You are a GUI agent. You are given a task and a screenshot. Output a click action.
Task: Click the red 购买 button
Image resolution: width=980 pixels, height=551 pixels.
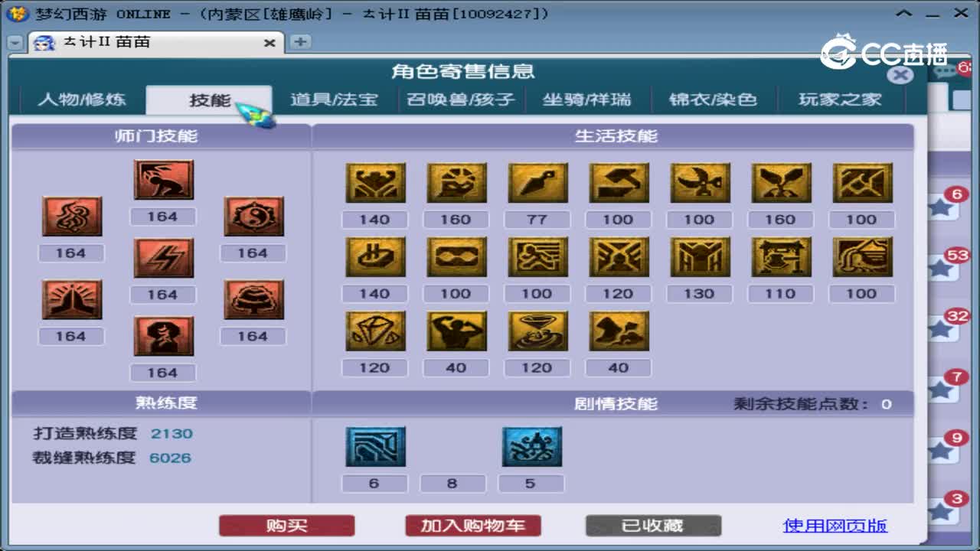tap(286, 526)
